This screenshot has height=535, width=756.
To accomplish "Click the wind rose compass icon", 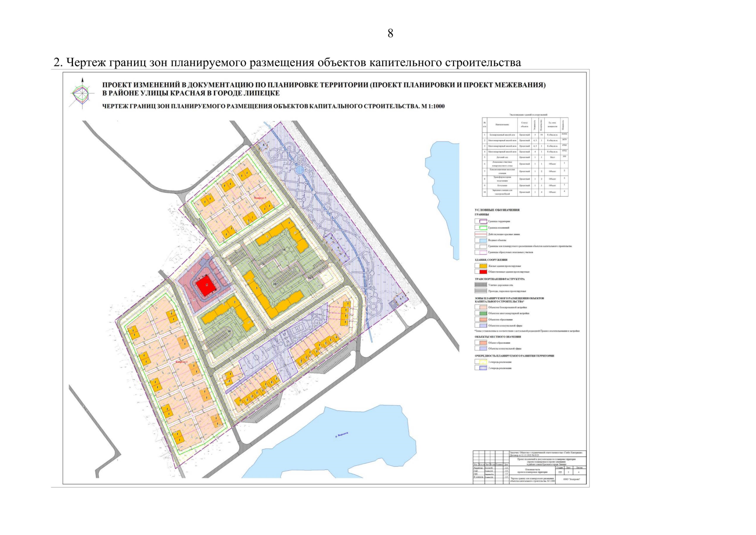I will click(82, 93).
